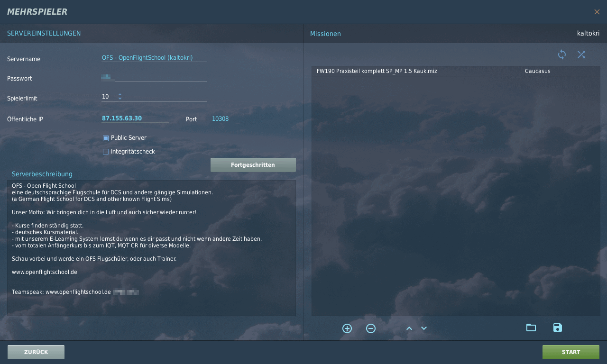Move mission down with down chevron
The height and width of the screenshot is (364, 607).
click(x=424, y=328)
